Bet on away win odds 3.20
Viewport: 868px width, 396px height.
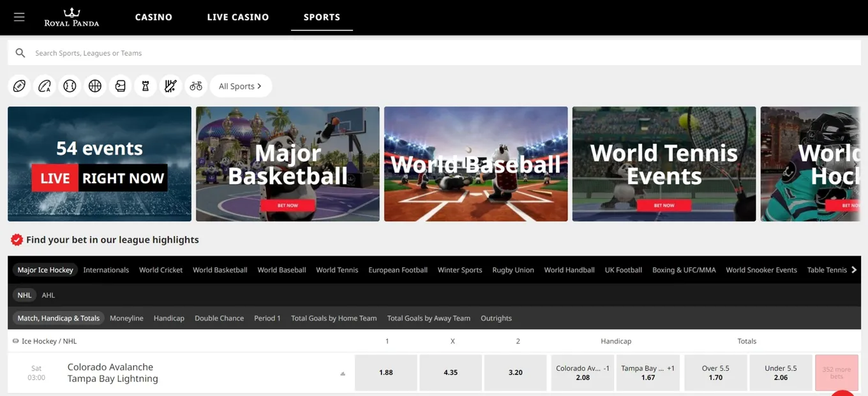pyautogui.click(x=516, y=372)
